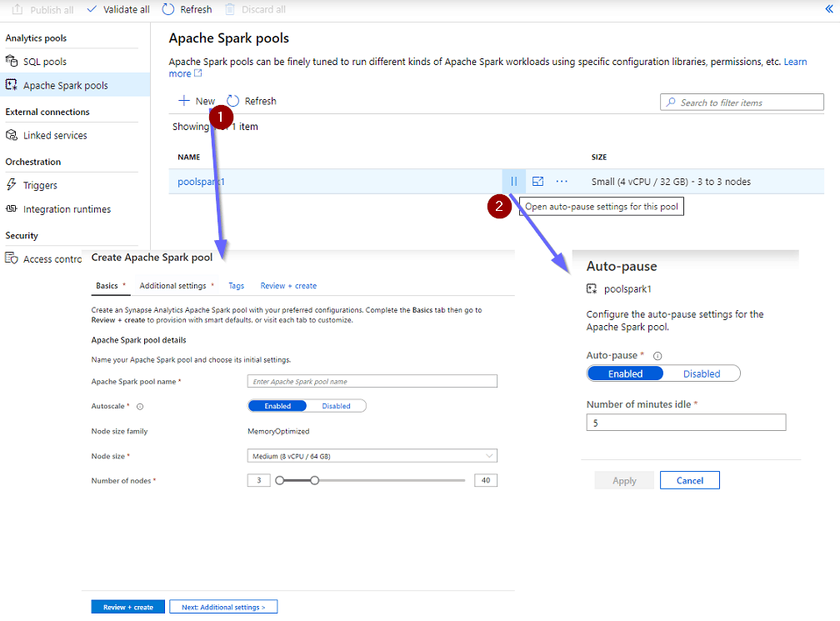This screenshot has height=621, width=840.
Task: Click the Small (4 vCPU / 32 GB) size cell
Action: point(671,182)
